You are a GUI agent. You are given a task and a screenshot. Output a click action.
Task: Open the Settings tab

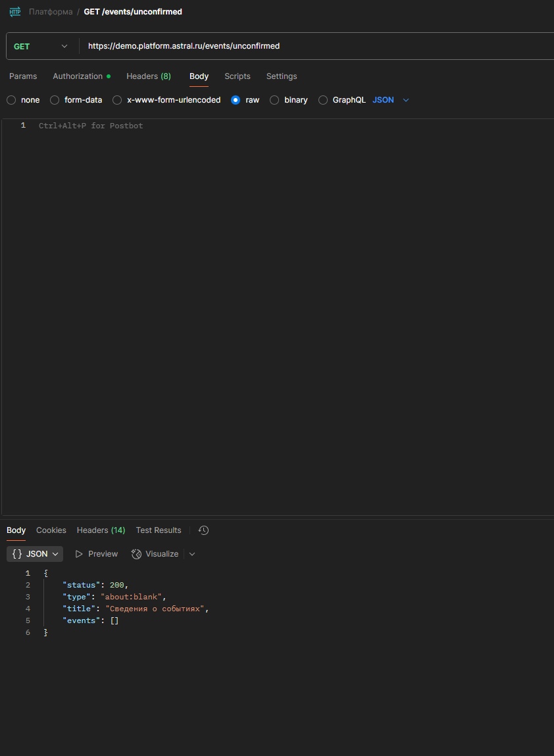tap(282, 76)
